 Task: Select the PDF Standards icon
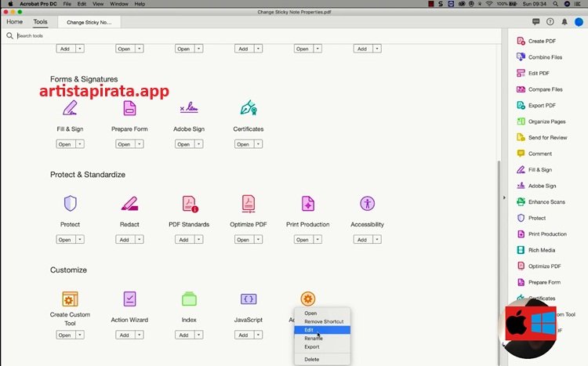tap(189, 204)
